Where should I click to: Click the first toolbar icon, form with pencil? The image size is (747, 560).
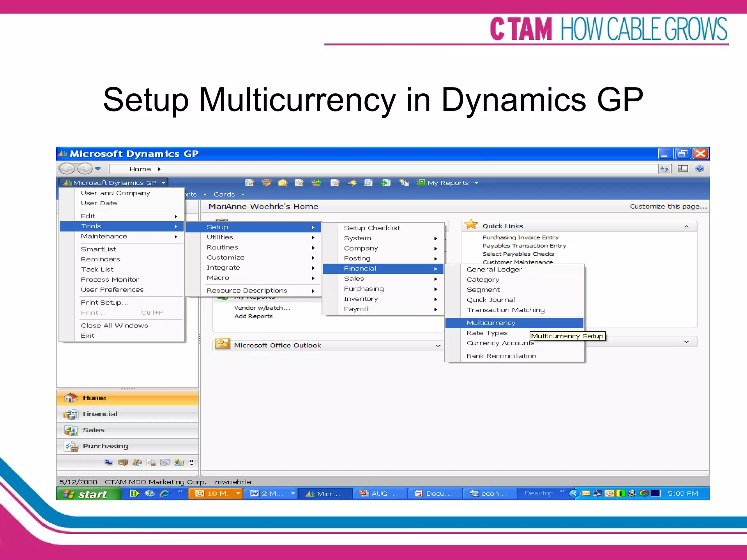tap(249, 183)
